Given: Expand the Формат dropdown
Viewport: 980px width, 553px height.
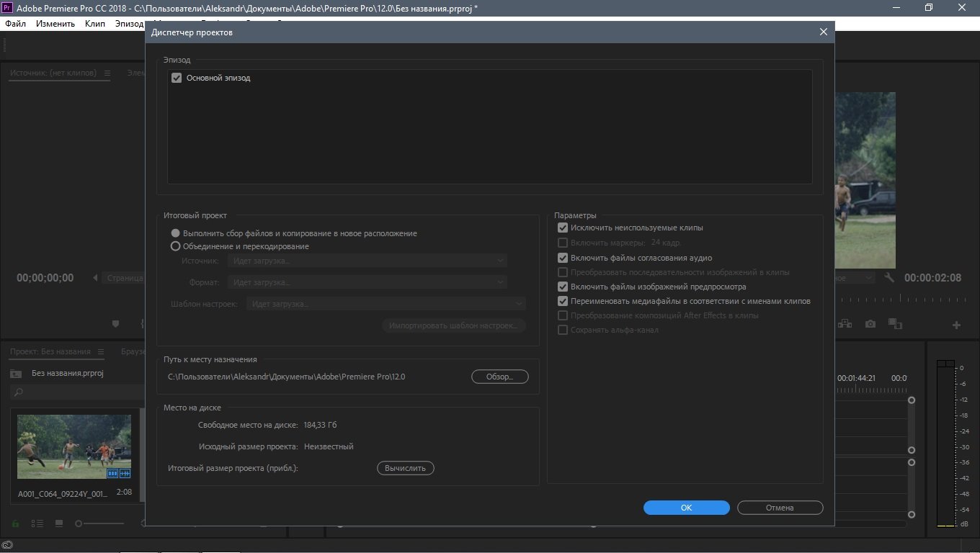Looking at the screenshot, I should (367, 282).
